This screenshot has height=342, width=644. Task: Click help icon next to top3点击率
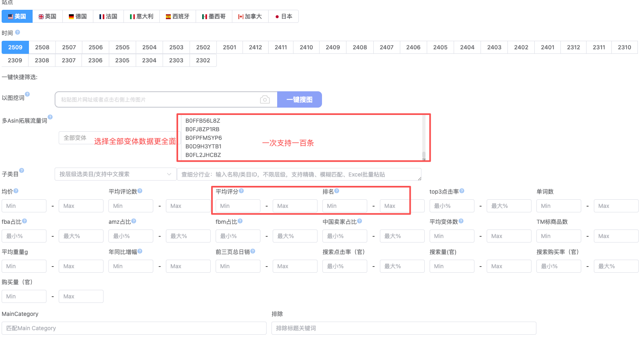coord(462,191)
